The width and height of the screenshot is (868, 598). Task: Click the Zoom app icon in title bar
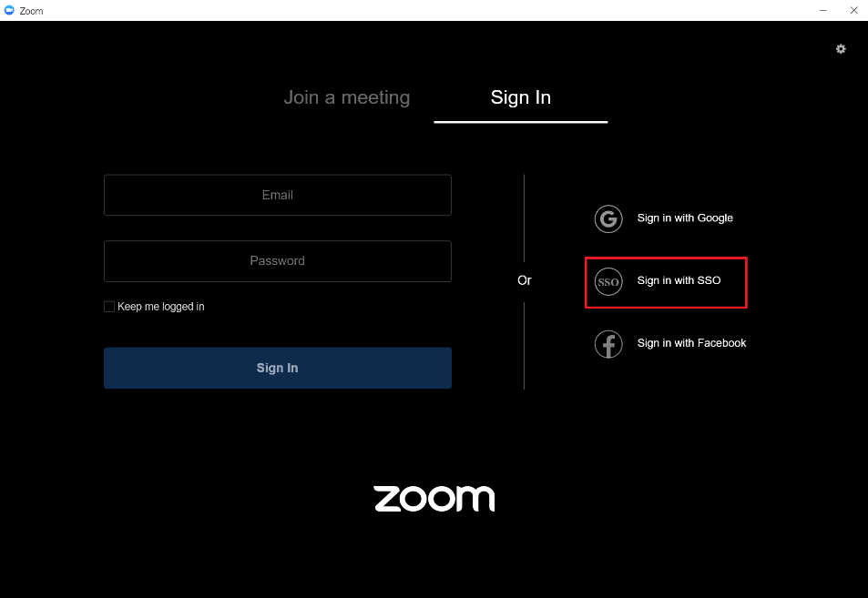click(x=10, y=11)
